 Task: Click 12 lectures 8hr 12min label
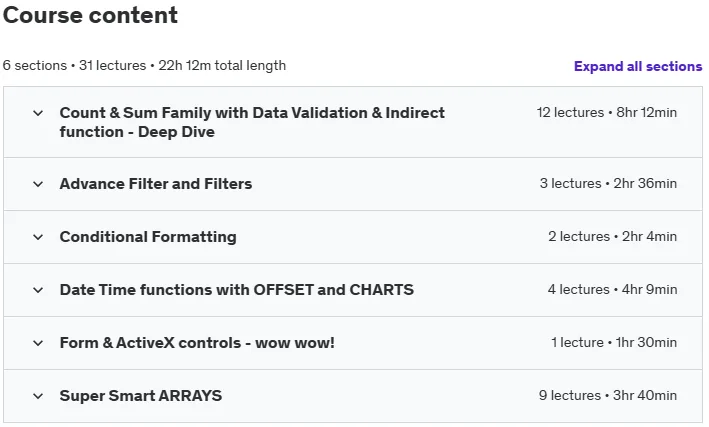click(606, 112)
